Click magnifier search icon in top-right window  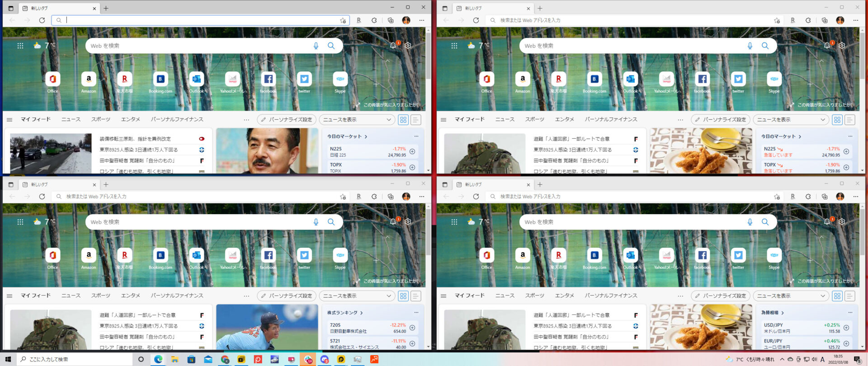(765, 46)
